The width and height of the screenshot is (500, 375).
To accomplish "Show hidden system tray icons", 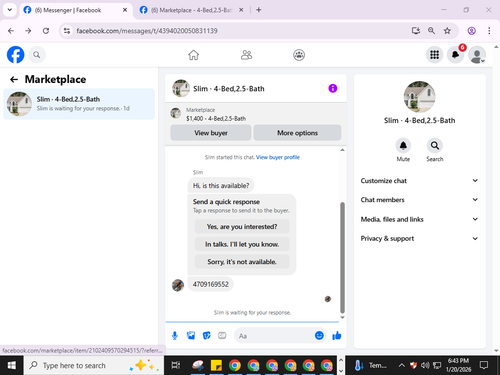I will pyautogui.click(x=402, y=365).
